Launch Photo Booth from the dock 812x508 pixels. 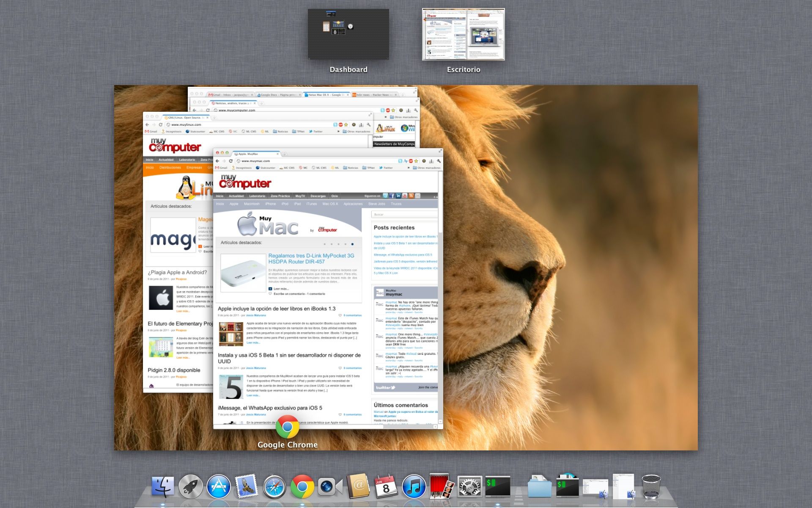pyautogui.click(x=441, y=487)
